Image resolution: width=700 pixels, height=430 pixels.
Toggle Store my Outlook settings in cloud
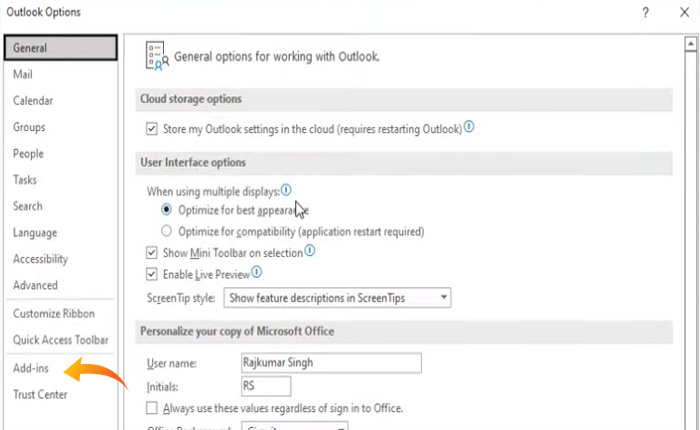coord(152,129)
